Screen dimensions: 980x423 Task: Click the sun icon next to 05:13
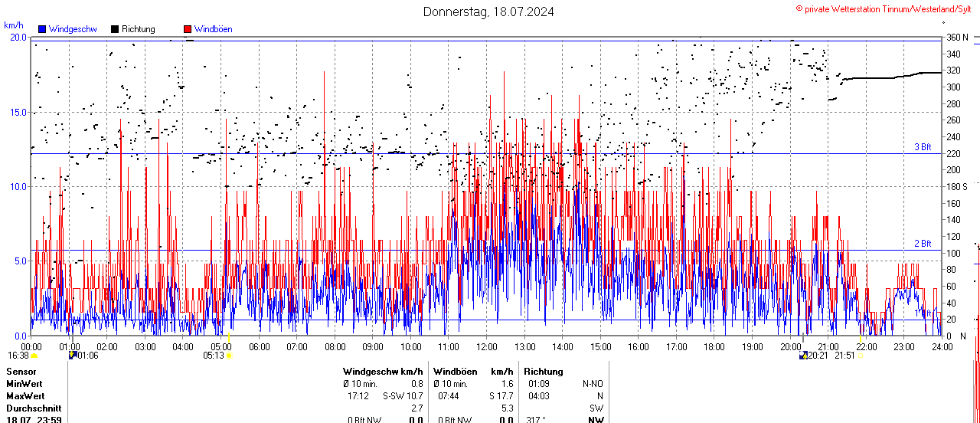230,356
